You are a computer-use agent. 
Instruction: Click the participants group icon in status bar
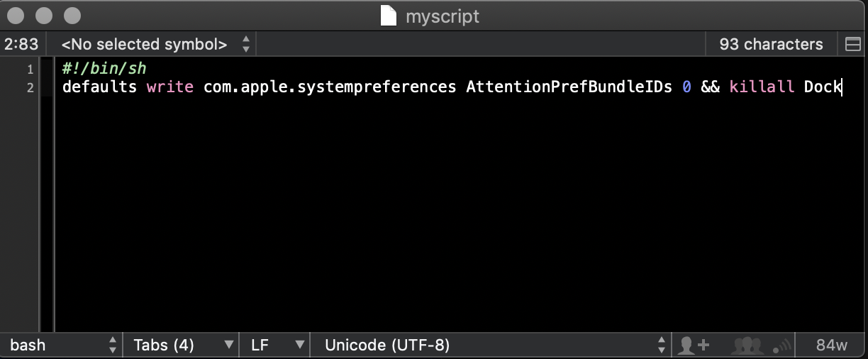[x=747, y=345]
